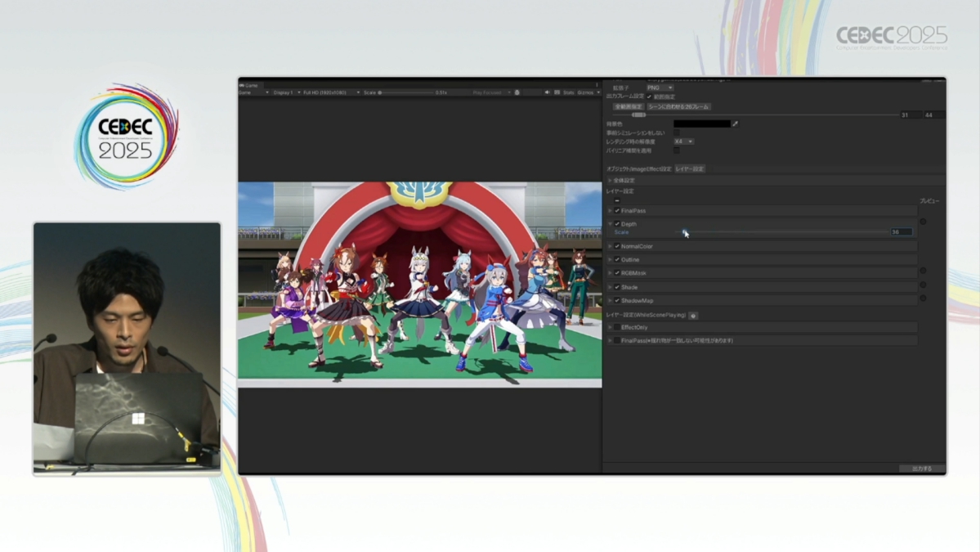The height and width of the screenshot is (552, 980).
Task: Enable the apply bilinear interpolation checkbox
Action: click(676, 150)
